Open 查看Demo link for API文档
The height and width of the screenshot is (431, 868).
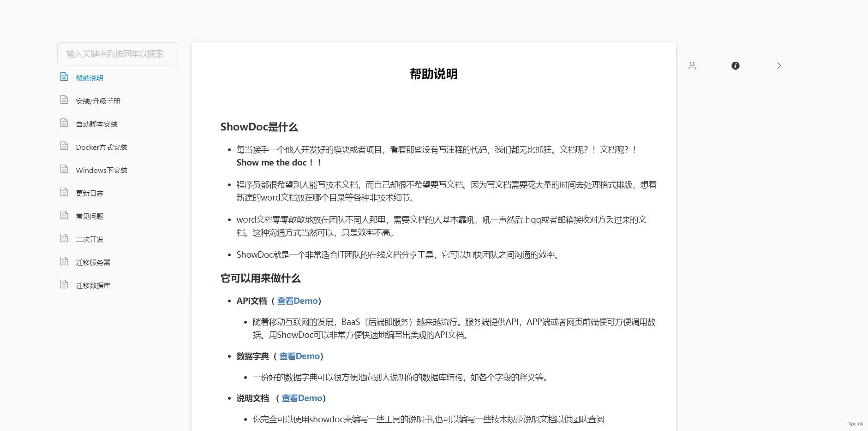coord(297,301)
